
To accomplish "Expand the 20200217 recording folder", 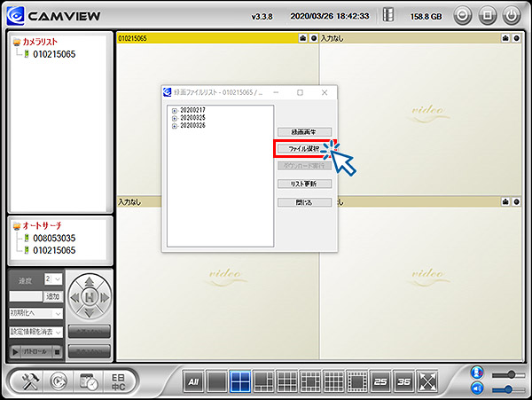I will coord(174,110).
